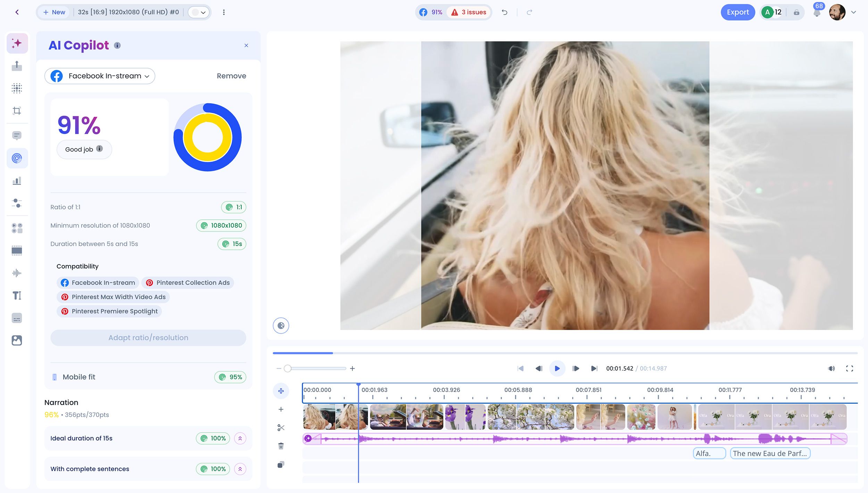Click the trash delete icon near timeline
Screen dimensions: 868x493
coord(281,446)
